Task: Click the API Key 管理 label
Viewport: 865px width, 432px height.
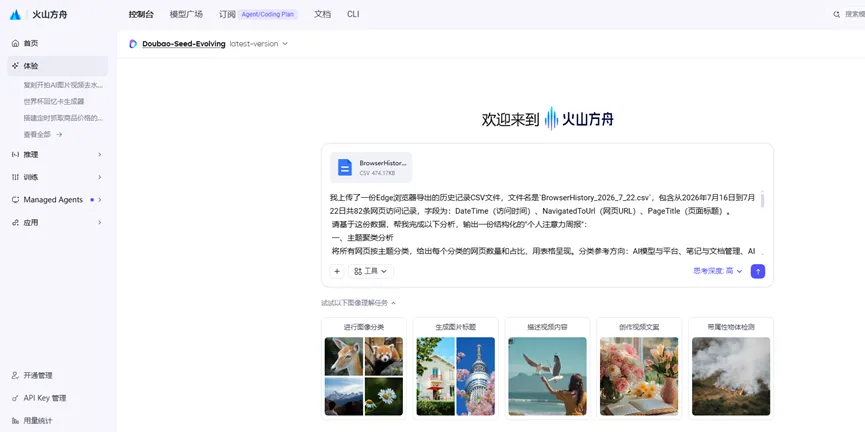Action: tap(45, 398)
